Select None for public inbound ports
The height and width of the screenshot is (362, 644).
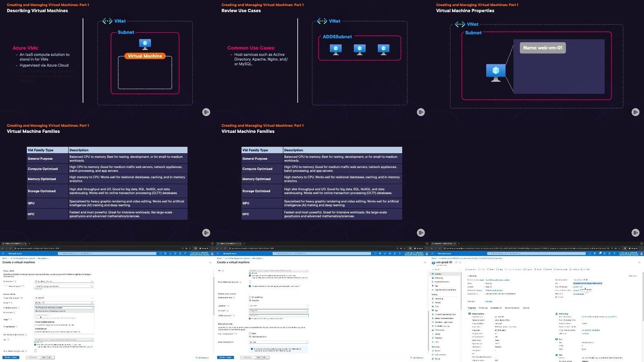[x=250, y=333]
